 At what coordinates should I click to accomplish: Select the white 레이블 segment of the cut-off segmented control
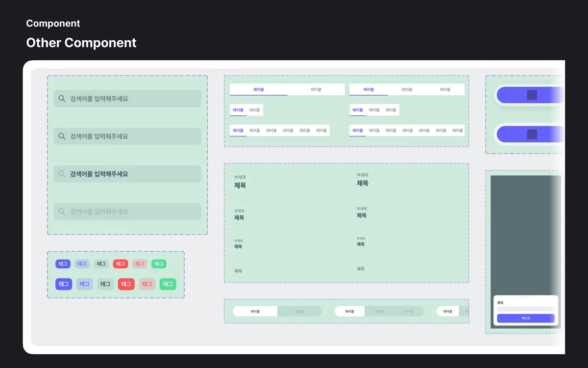tap(448, 311)
